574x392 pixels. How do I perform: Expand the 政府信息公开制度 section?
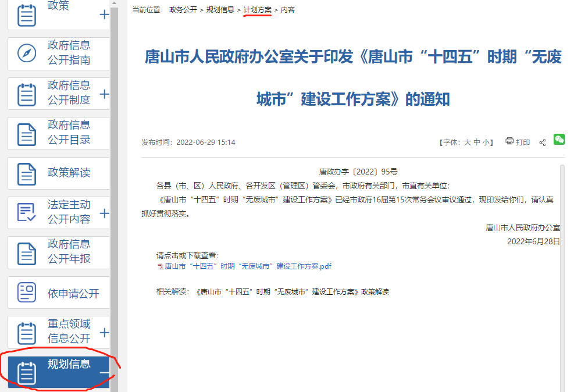coord(104,93)
